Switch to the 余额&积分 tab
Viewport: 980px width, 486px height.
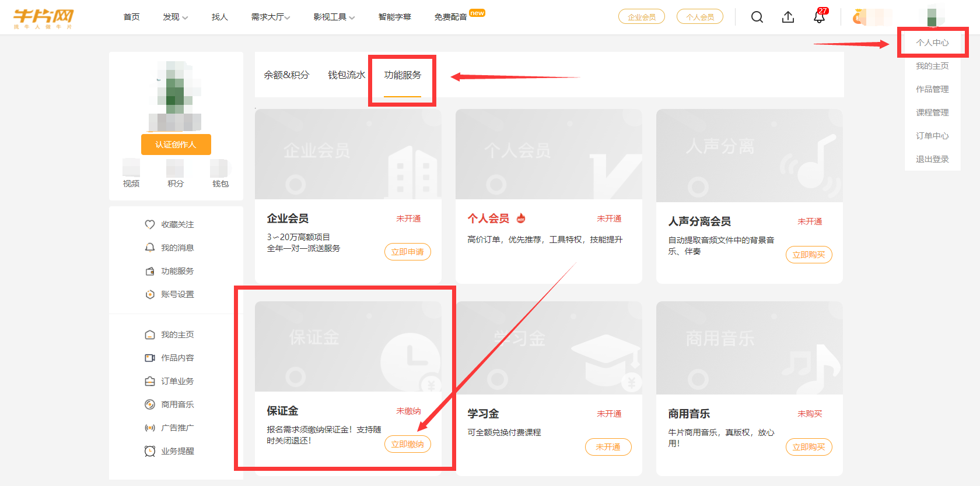[286, 75]
